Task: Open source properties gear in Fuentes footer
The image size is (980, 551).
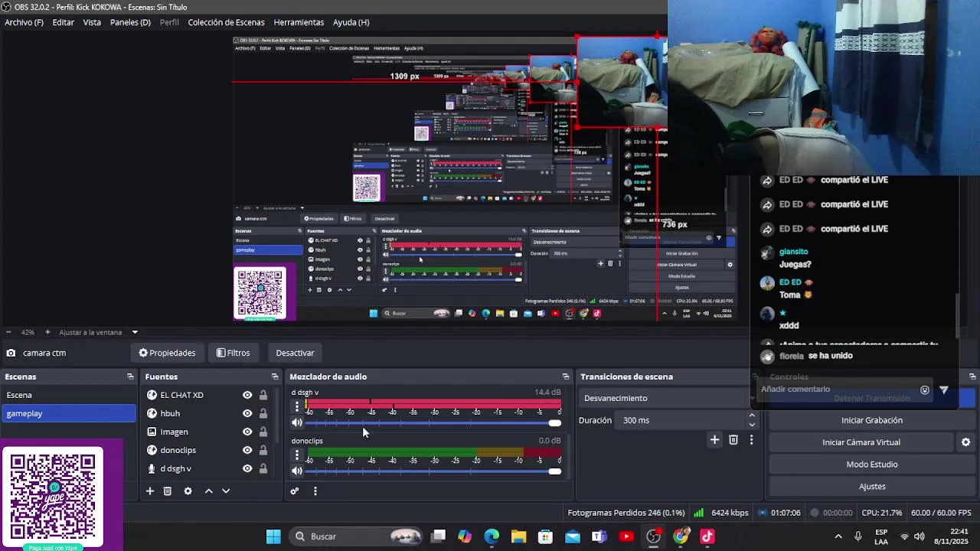Action: tap(188, 491)
